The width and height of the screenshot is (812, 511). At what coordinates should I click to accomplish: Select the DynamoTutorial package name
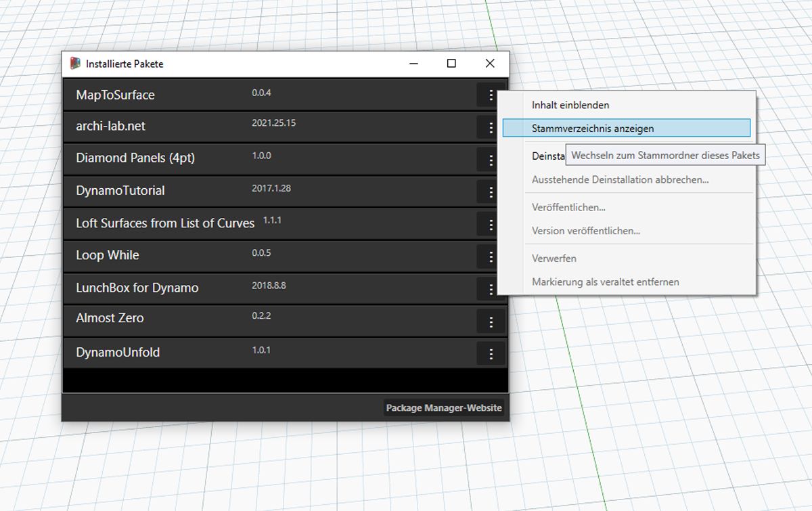tap(120, 191)
